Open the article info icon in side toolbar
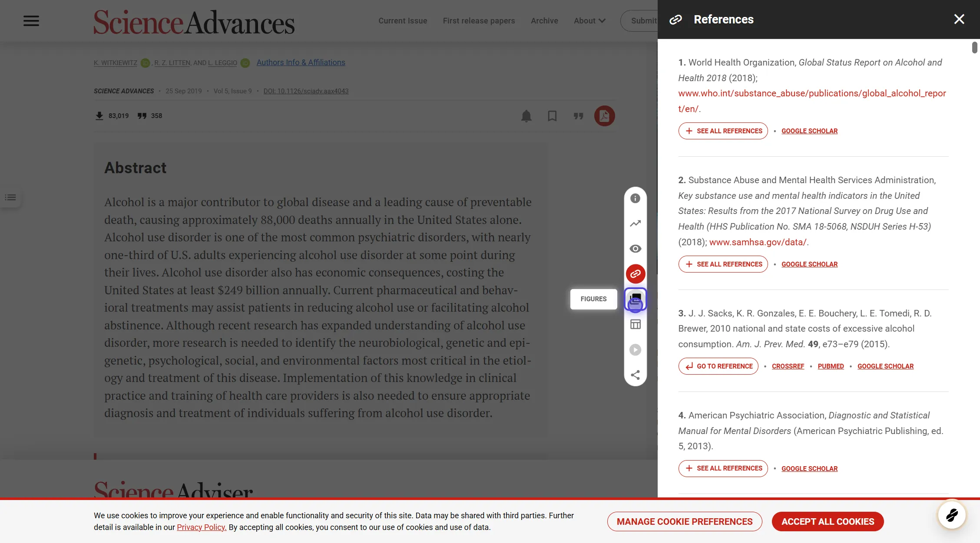This screenshot has height=543, width=980. point(635,198)
